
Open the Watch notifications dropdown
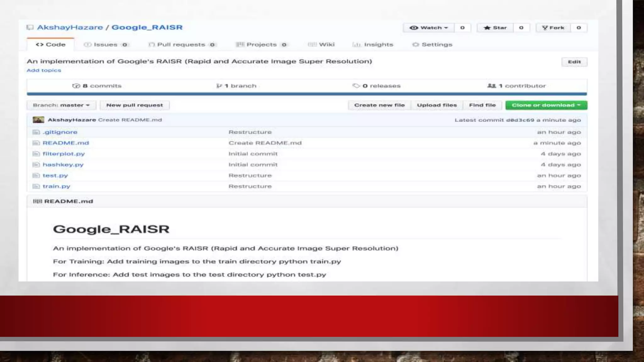pos(429,28)
